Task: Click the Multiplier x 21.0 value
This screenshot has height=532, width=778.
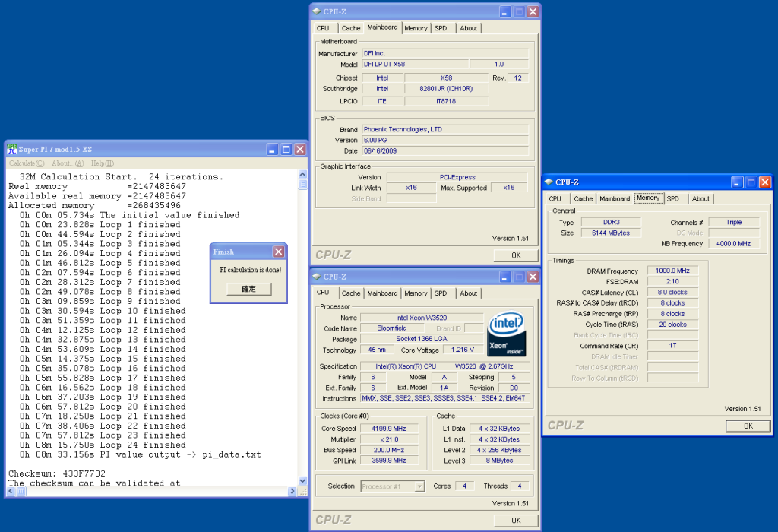Action: 390,439
